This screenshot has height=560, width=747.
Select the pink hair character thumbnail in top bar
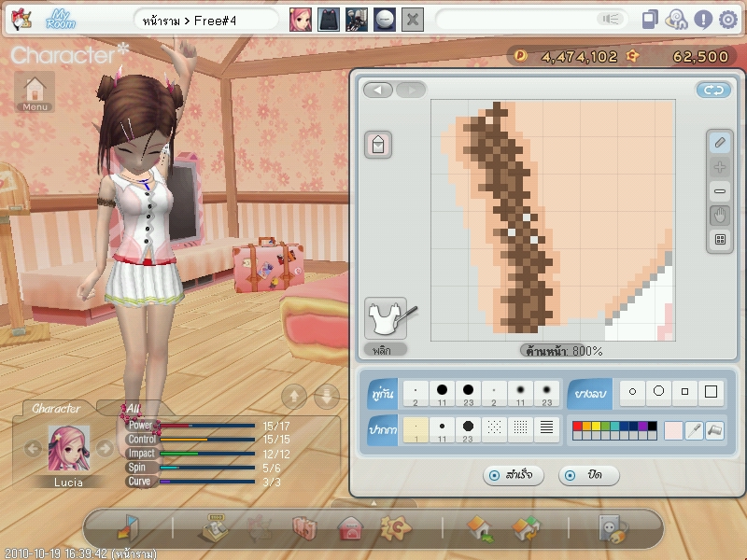pos(301,20)
